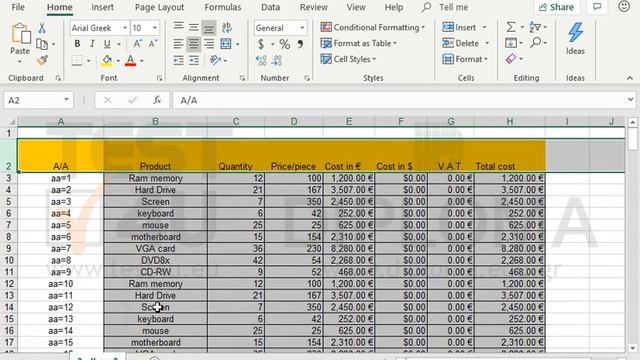Toggle Wrap Text

[227, 27]
